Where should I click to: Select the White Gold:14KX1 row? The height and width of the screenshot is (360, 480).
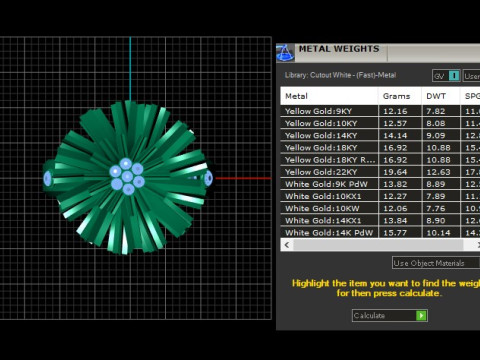[380, 221]
